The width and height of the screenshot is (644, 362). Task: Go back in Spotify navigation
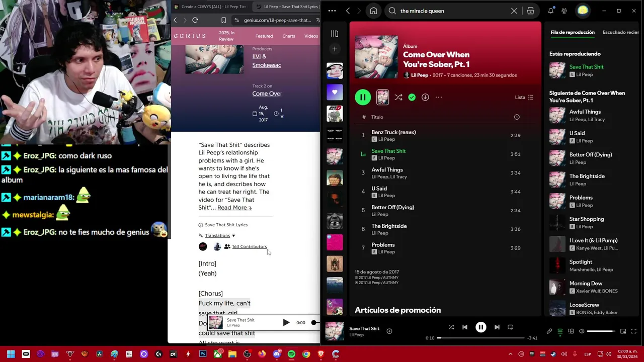click(x=348, y=11)
